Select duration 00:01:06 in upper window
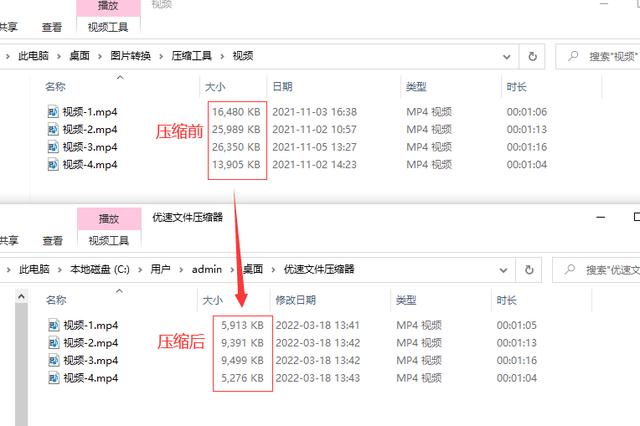The width and height of the screenshot is (640, 426). (x=527, y=111)
